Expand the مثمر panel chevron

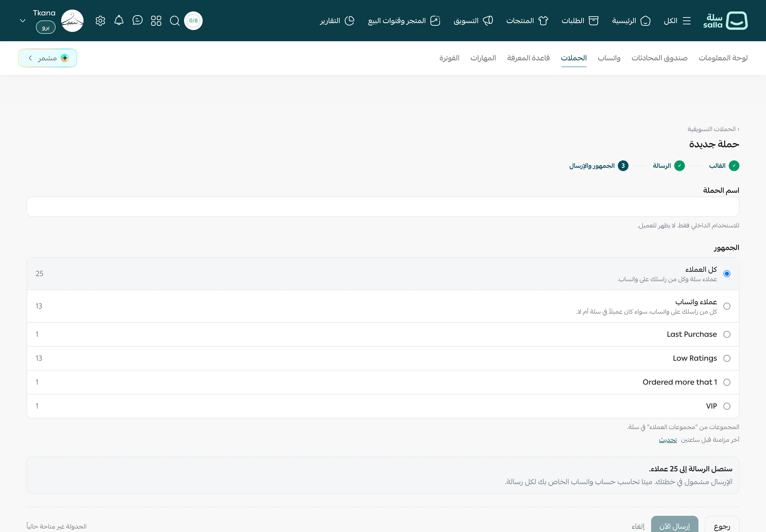pyautogui.click(x=30, y=58)
